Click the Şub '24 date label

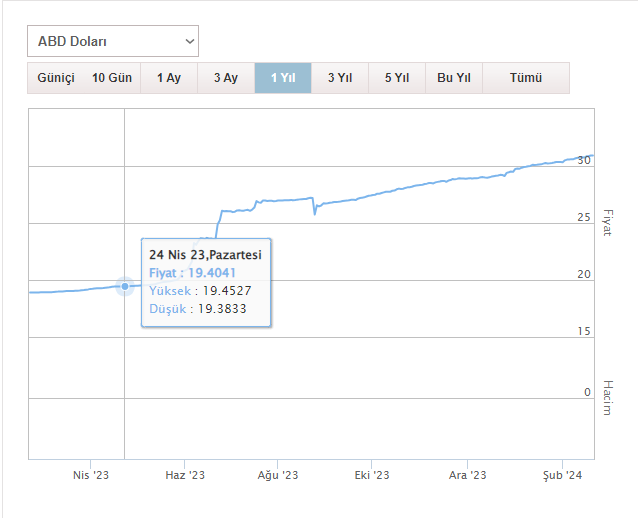click(561, 475)
